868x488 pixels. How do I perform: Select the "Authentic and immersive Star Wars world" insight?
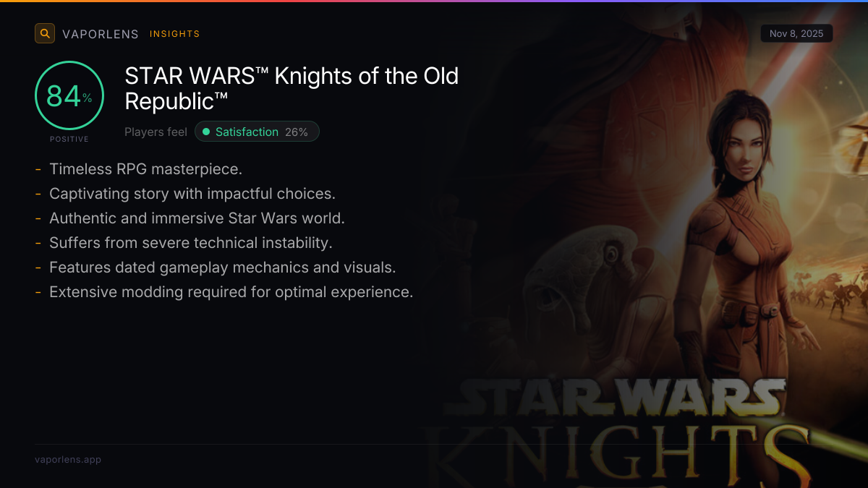coord(197,218)
